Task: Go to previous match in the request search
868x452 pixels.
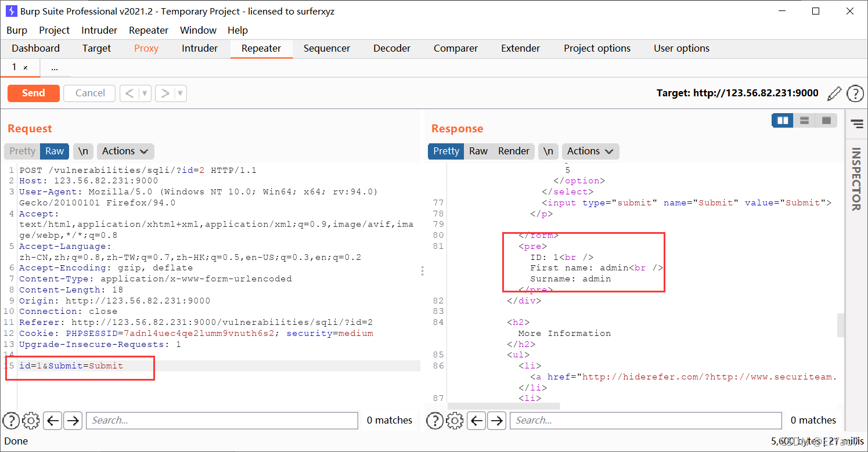Action: 53,420
